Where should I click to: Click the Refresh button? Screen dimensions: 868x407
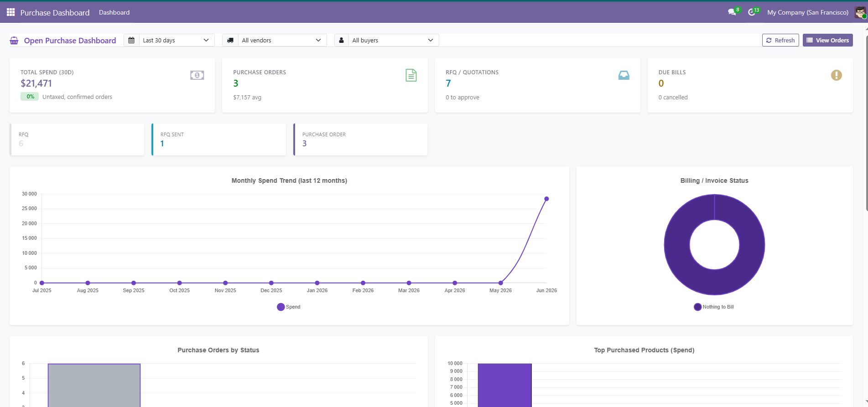[780, 40]
